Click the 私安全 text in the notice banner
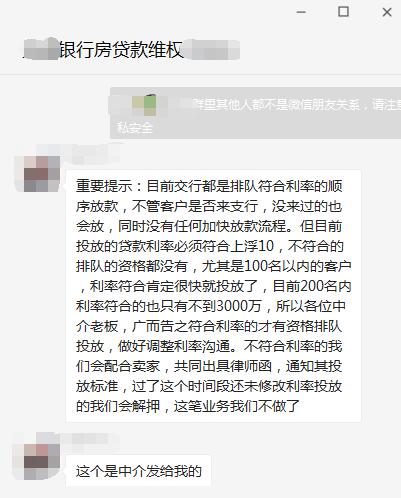401x498 pixels. (x=135, y=127)
